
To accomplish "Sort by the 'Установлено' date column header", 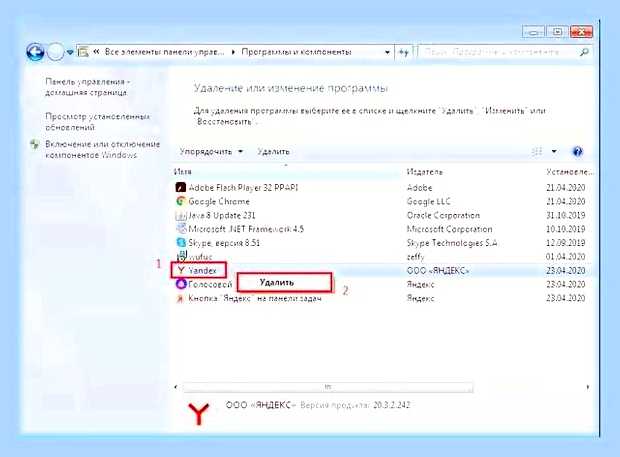I will tap(569, 172).
